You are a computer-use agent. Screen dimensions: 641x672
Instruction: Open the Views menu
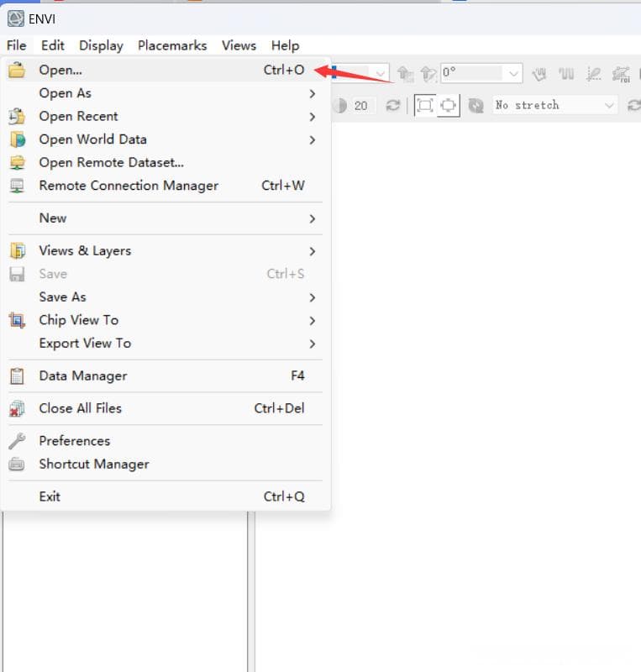pyautogui.click(x=239, y=45)
